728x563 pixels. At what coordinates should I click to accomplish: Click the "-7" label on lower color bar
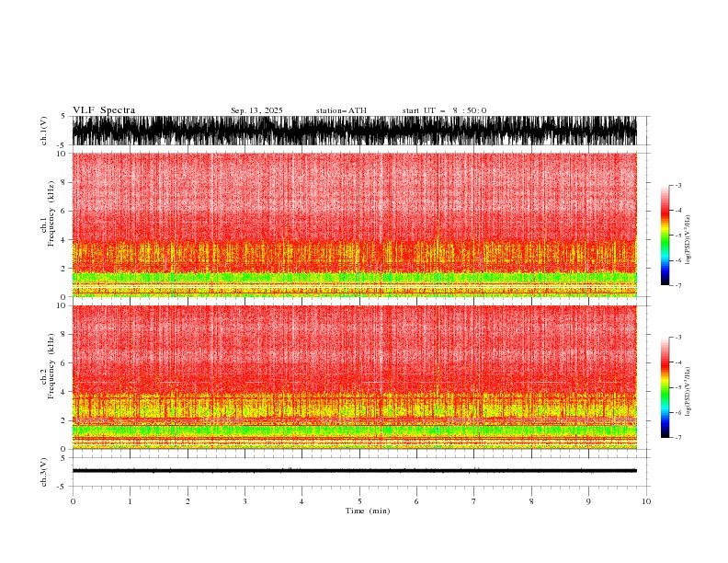678,437
